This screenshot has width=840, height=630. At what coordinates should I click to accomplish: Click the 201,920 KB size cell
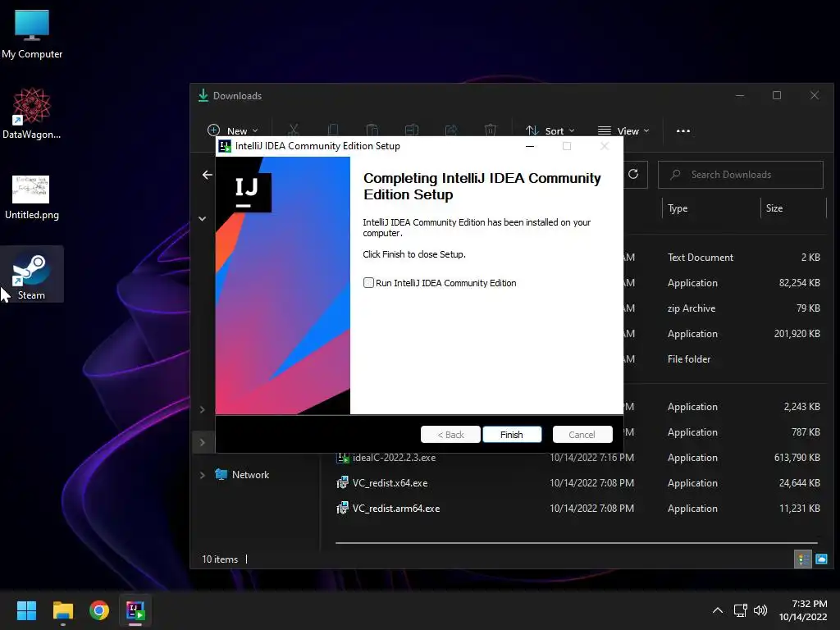(x=797, y=334)
